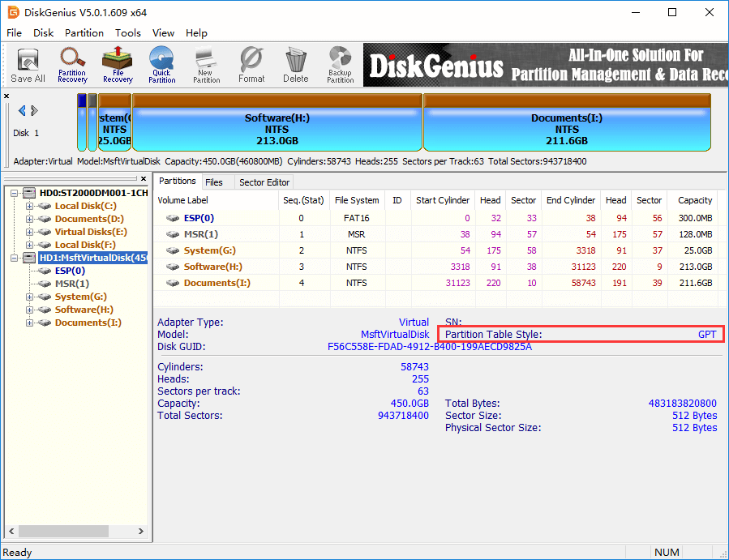729x560 pixels.
Task: Open the Backup Partition tool
Action: tap(341, 65)
